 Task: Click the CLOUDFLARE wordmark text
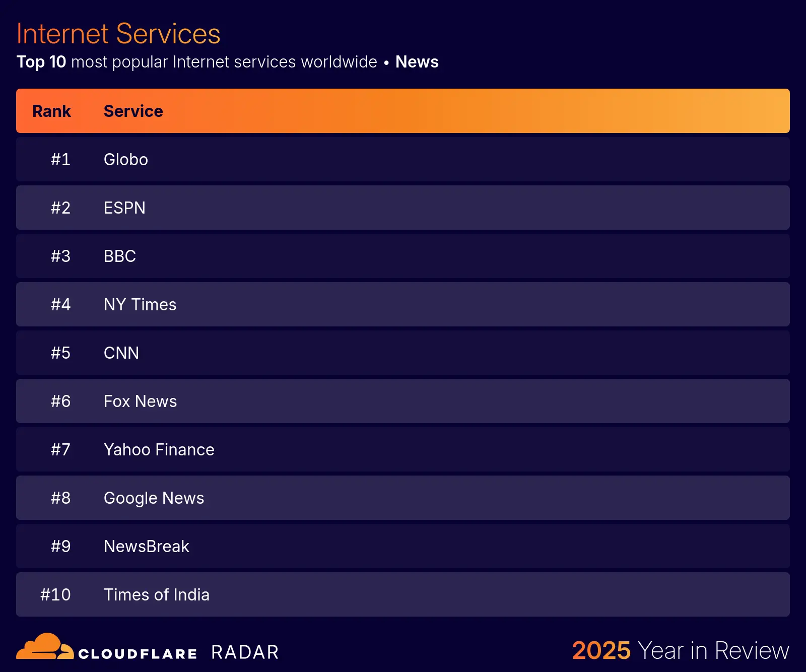138,654
